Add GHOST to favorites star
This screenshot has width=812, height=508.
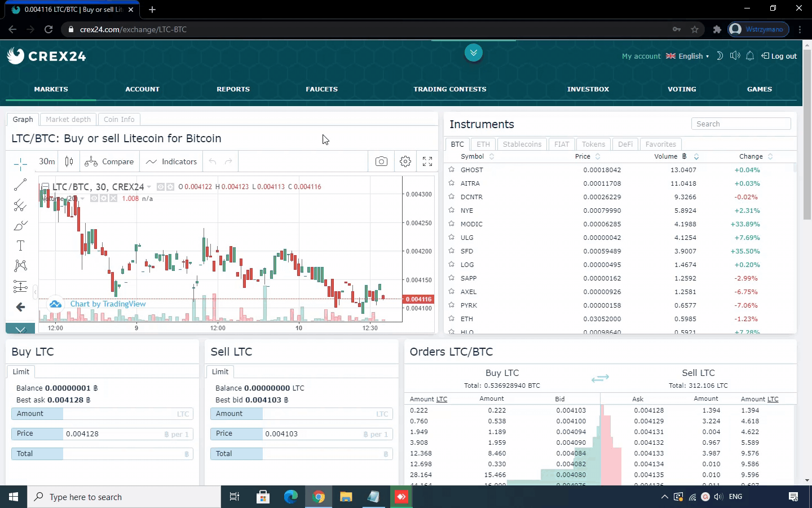click(451, 169)
